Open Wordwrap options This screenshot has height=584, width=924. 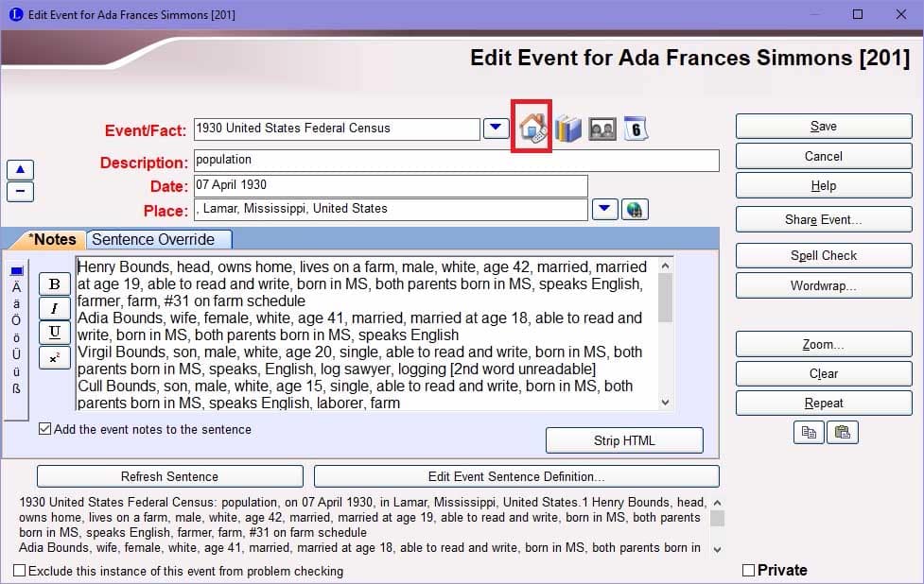pos(823,285)
